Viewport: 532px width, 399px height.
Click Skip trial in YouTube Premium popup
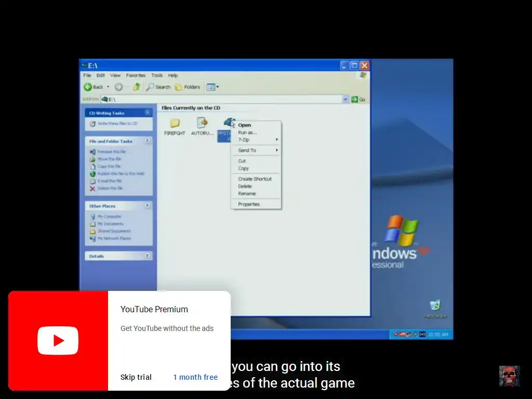pos(136,377)
